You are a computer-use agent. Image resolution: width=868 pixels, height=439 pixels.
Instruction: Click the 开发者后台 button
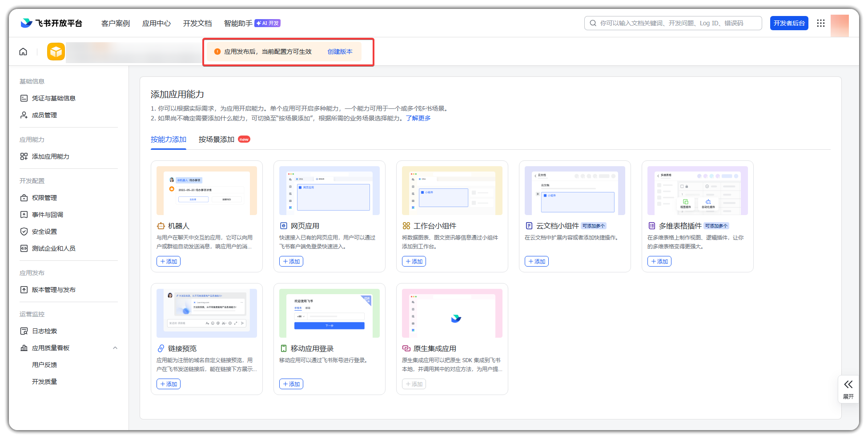789,23
